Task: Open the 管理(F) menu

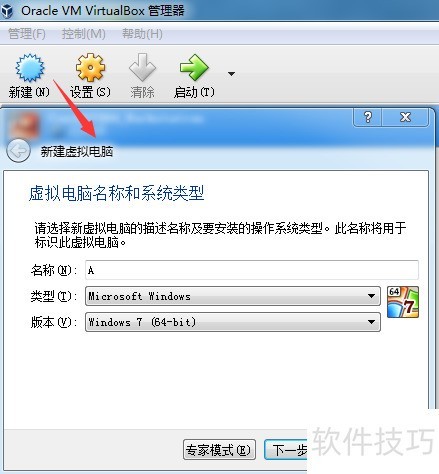Action: [27, 34]
